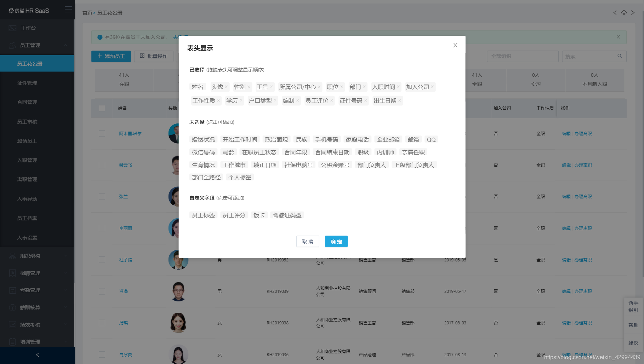The height and width of the screenshot is (364, 644).
Task: Check the box for 张兰 row
Action: point(102,197)
